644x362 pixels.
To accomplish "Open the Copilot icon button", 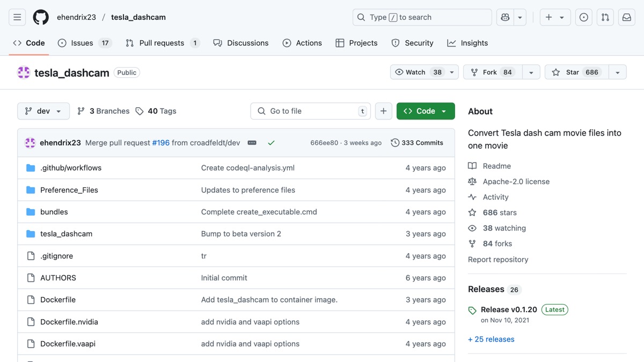I will click(505, 17).
